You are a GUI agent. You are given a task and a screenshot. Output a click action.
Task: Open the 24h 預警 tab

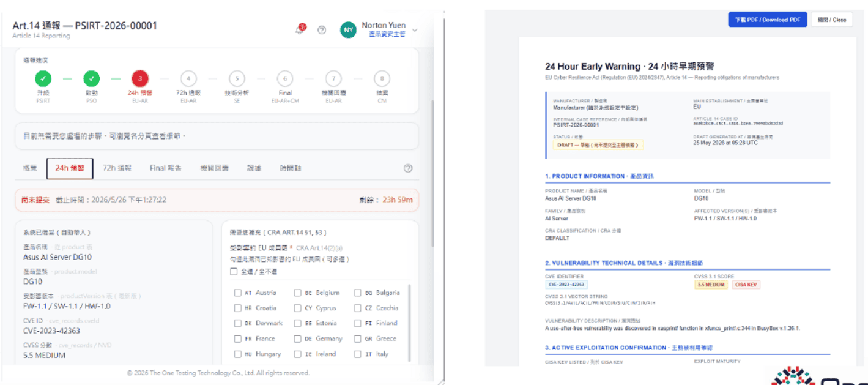coord(70,168)
